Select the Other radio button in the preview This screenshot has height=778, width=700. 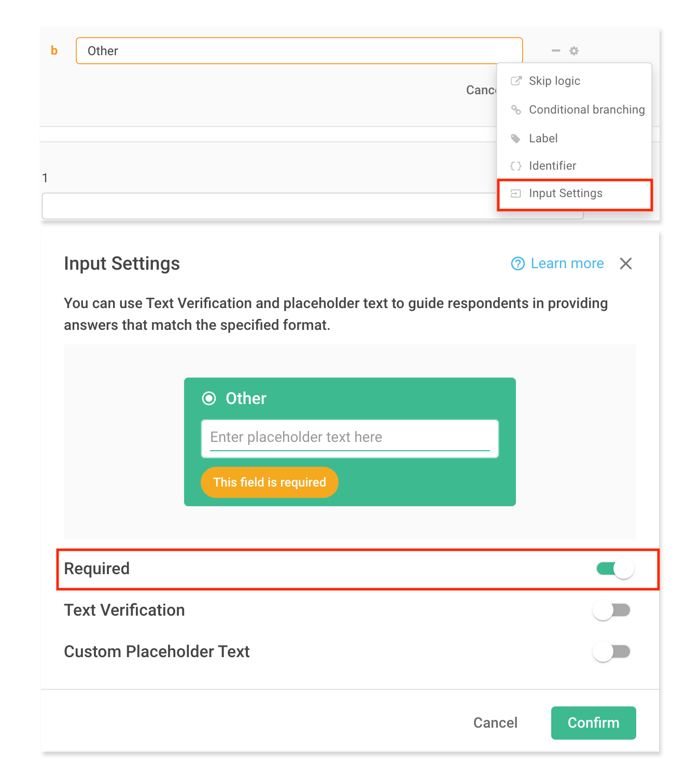tap(209, 398)
